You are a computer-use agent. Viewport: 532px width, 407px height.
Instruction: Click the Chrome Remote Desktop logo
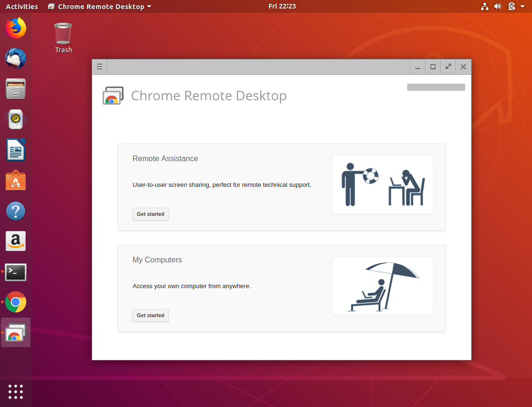pyautogui.click(x=113, y=96)
